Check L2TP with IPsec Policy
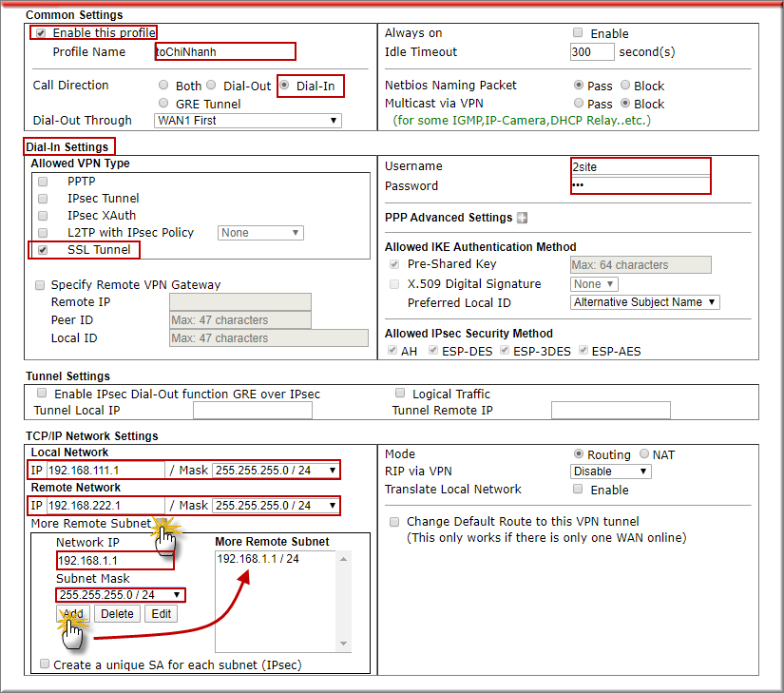 point(43,233)
